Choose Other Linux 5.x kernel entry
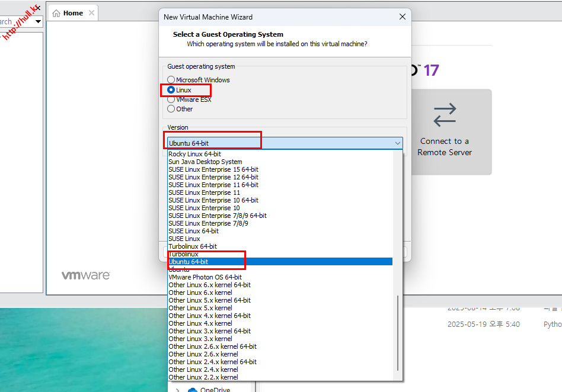Image resolution: width=562 pixels, height=392 pixels. [x=280, y=308]
